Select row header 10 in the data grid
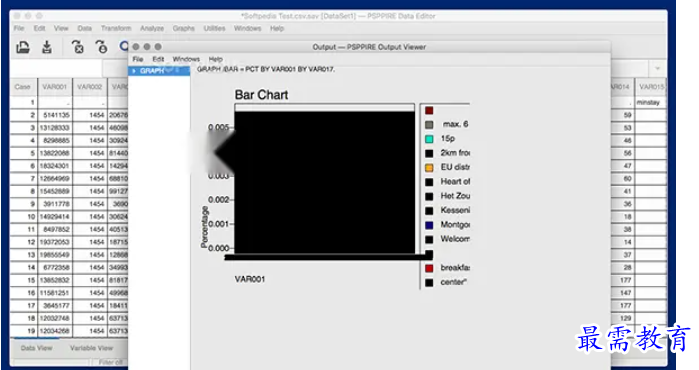Image resolution: width=699 pixels, height=370 pixels. [24, 217]
